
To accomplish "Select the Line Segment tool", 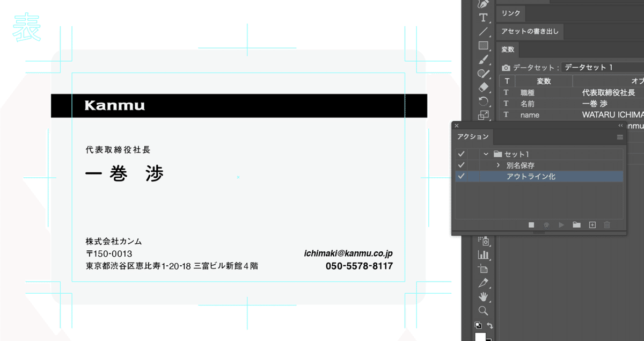I will [483, 32].
